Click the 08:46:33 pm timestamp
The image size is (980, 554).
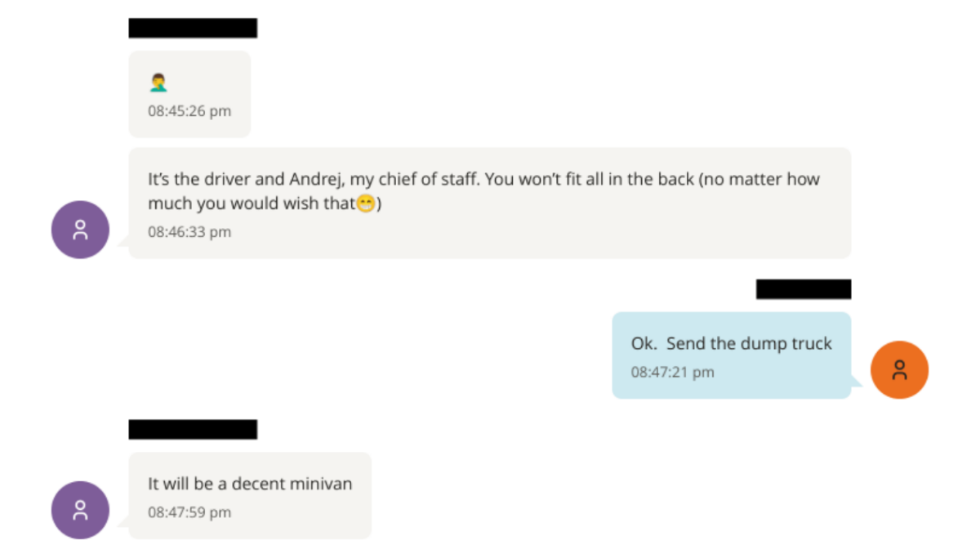(189, 232)
